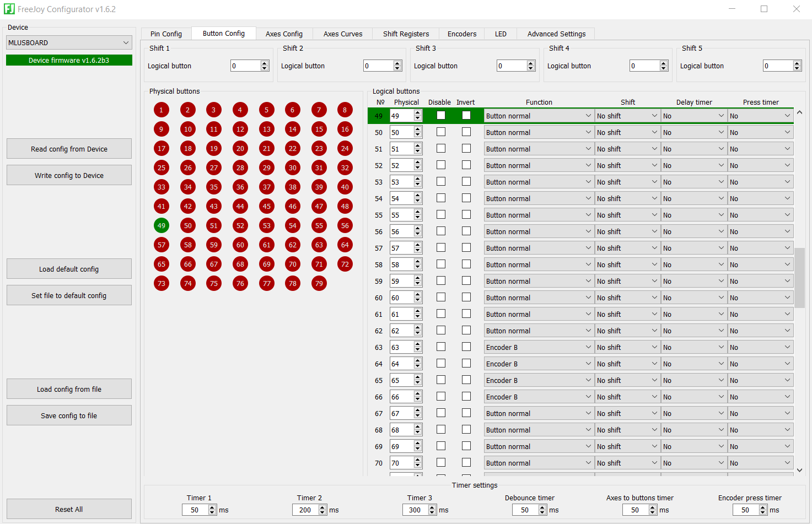Image resolution: width=812 pixels, height=524 pixels.
Task: Select physical button 49 (green)
Action: [161, 225]
